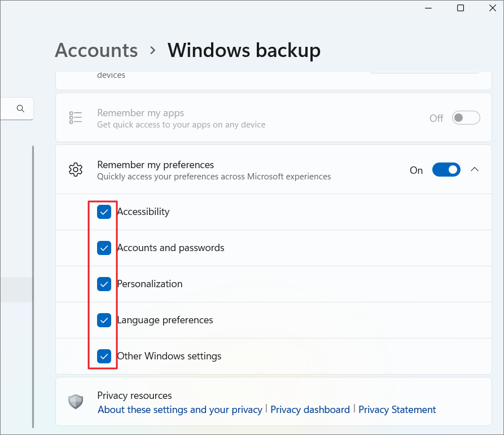Uncheck Other Windows settings
Screen dimensions: 504x435
(x=104, y=356)
